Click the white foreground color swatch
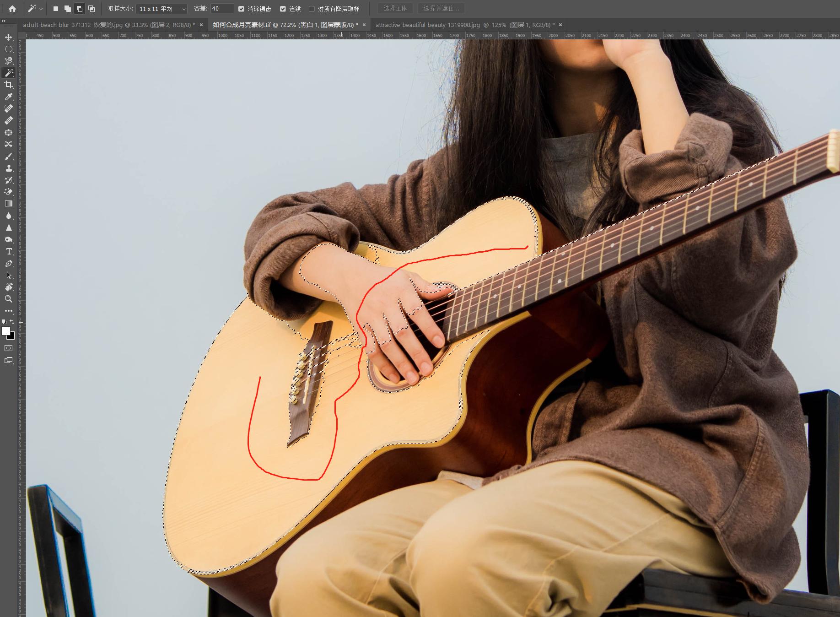Viewport: 840px width, 617px height. [x=6, y=331]
